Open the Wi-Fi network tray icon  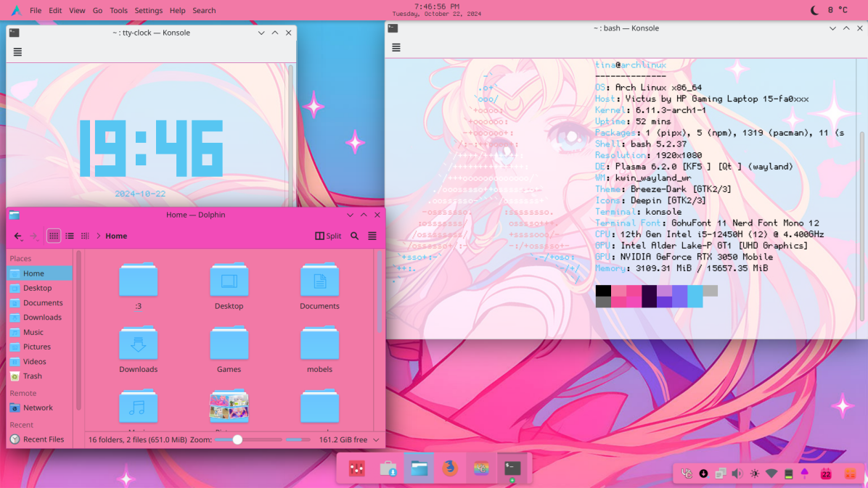[771, 473]
